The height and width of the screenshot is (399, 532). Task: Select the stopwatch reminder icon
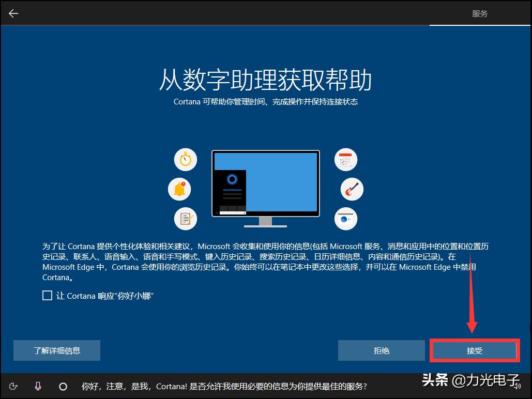[x=185, y=160]
